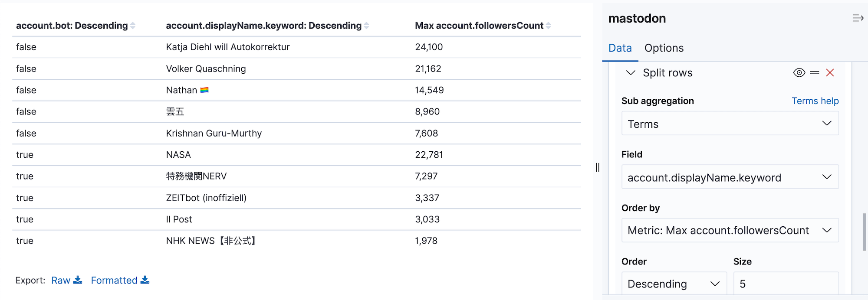Change the Order using the Descending dropdown
This screenshot has height=300, width=868.
coord(674,284)
